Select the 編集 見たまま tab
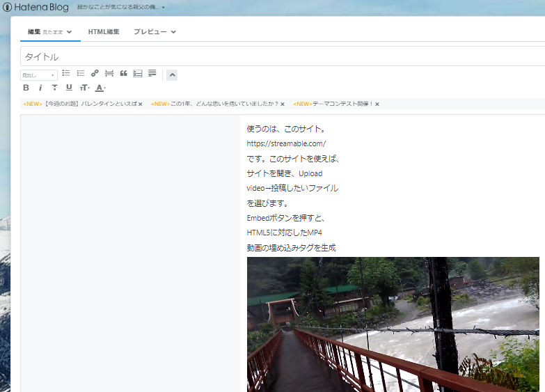Screen dimensions: 545x392 [50, 32]
